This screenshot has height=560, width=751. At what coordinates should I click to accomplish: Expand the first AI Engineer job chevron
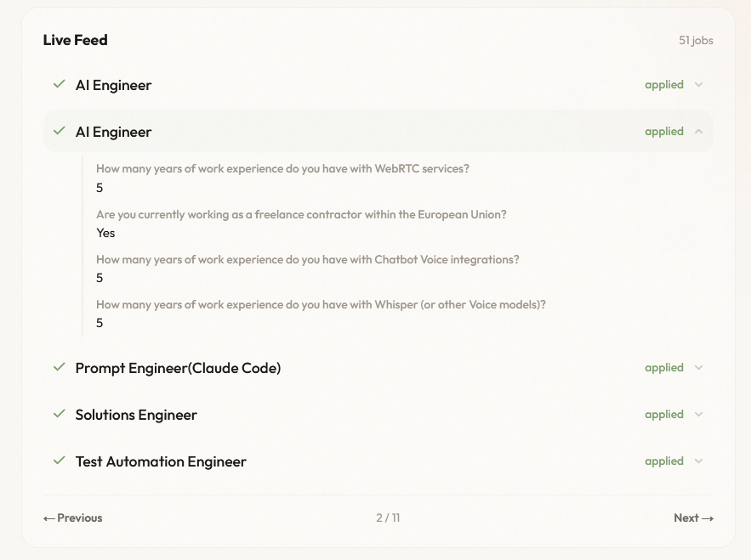699,85
